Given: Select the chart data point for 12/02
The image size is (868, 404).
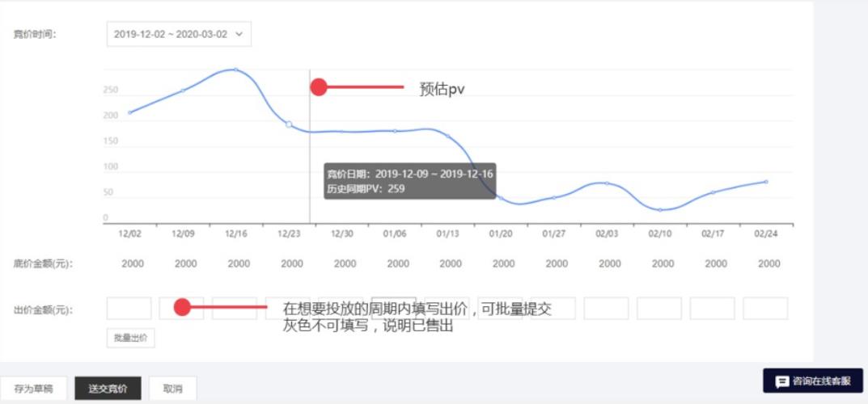Looking at the screenshot, I should pos(129,113).
